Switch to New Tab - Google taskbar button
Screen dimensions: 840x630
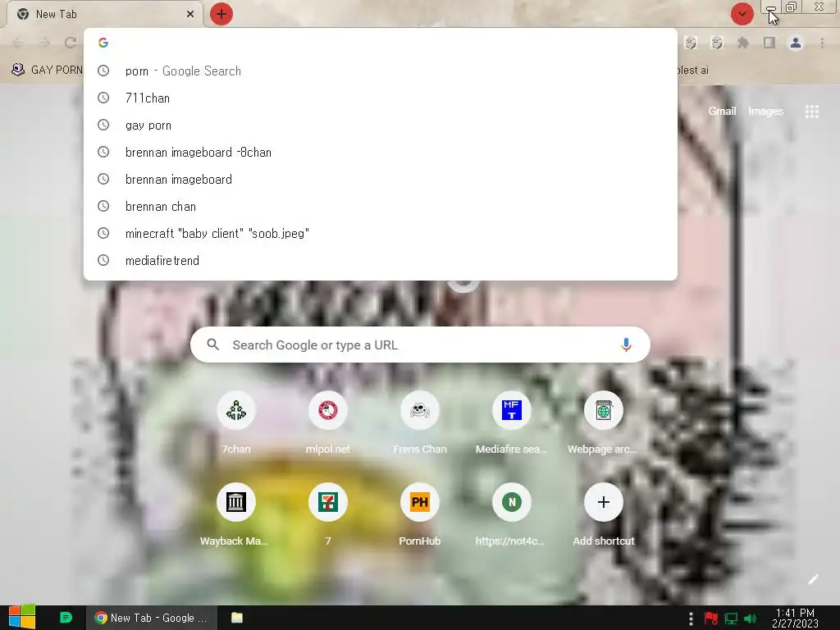[x=152, y=618]
